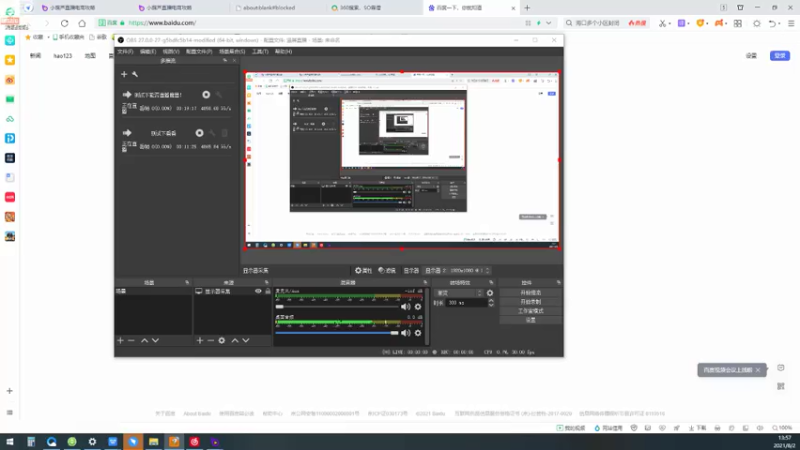Open OBS Tools menu
800x450 pixels.
tap(260, 52)
